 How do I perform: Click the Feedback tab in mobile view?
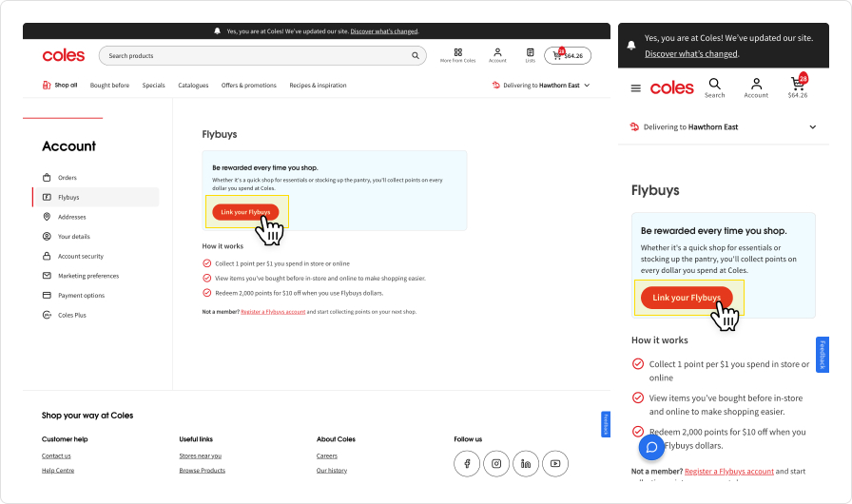[823, 354]
